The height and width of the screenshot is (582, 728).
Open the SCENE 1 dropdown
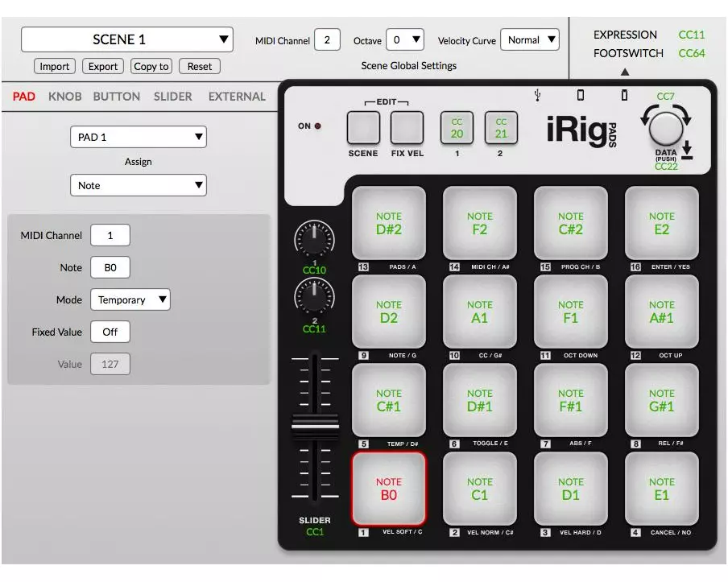pos(126,39)
